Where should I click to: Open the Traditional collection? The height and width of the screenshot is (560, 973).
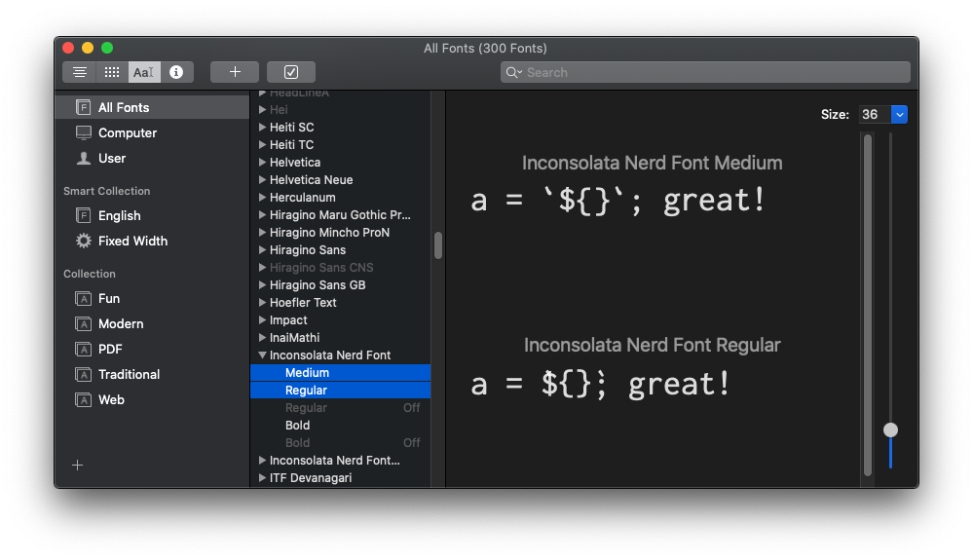(x=152, y=375)
